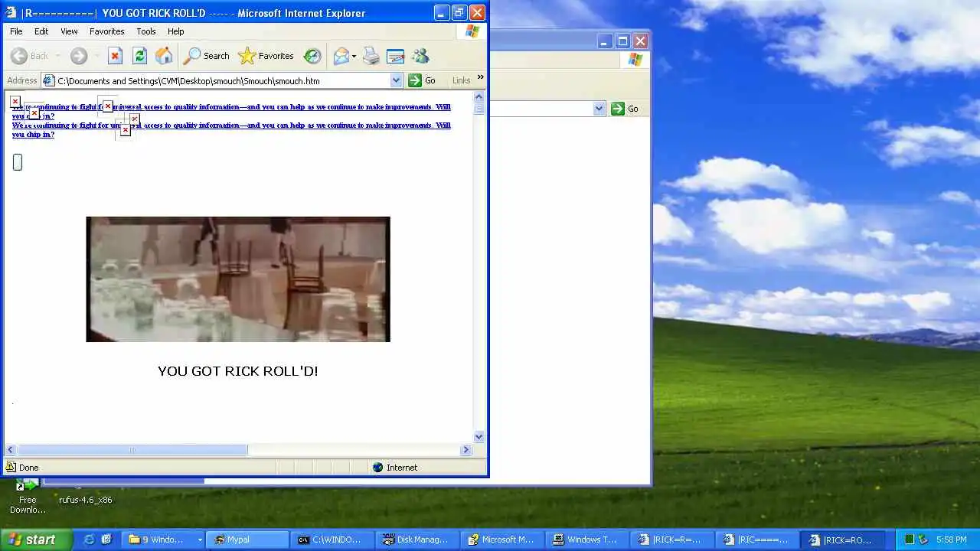Click the horizontal scrollbar left arrow
Viewport: 980px width, 551px height.
point(11,450)
